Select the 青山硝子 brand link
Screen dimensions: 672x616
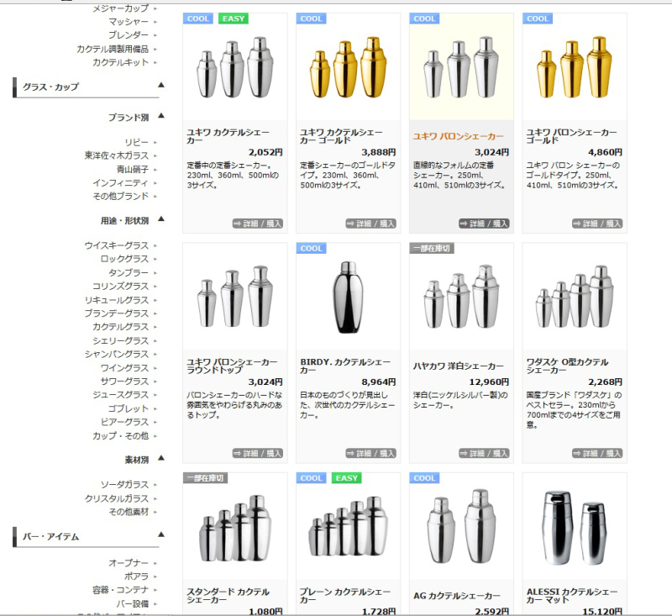coord(133,169)
